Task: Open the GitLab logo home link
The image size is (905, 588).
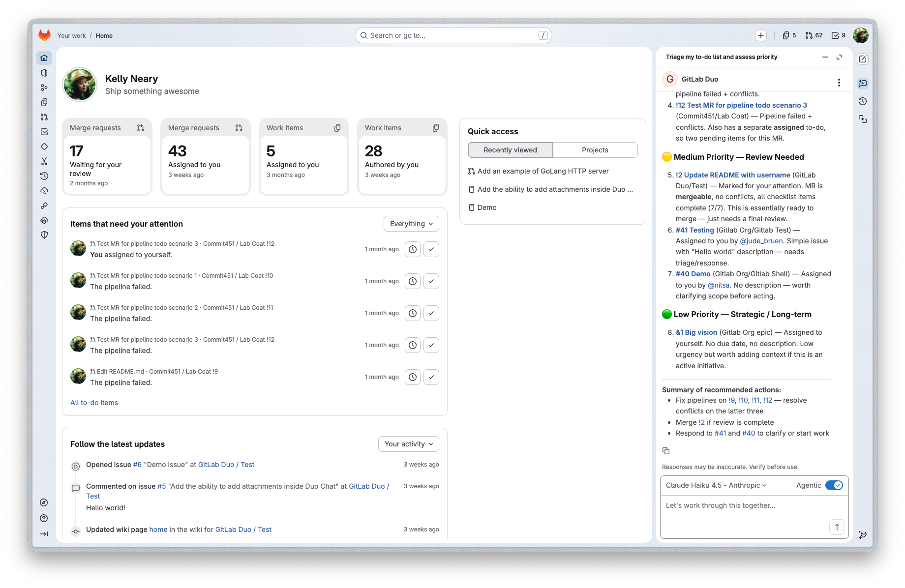Action: pos(45,35)
